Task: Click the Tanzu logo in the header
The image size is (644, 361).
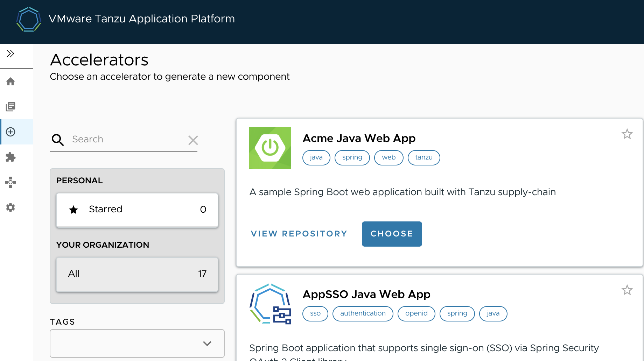Action: click(29, 19)
